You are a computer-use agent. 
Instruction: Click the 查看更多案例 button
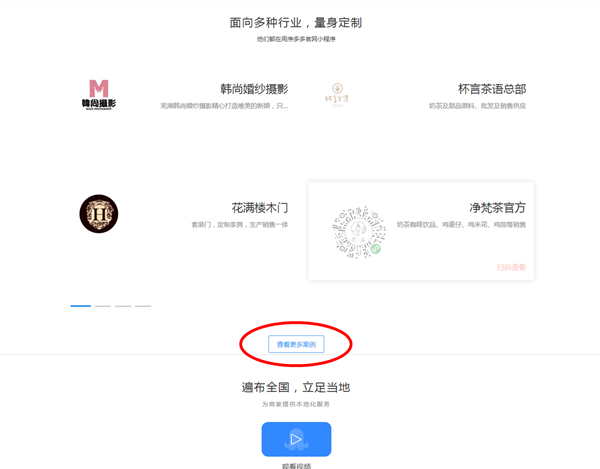pyautogui.click(x=296, y=344)
